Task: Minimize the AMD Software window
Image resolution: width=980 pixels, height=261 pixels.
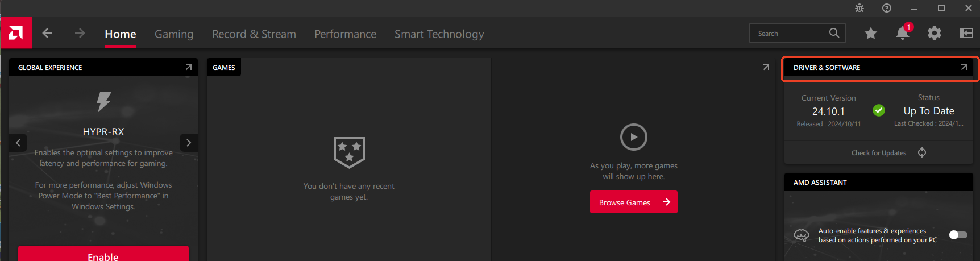Action: point(914,8)
